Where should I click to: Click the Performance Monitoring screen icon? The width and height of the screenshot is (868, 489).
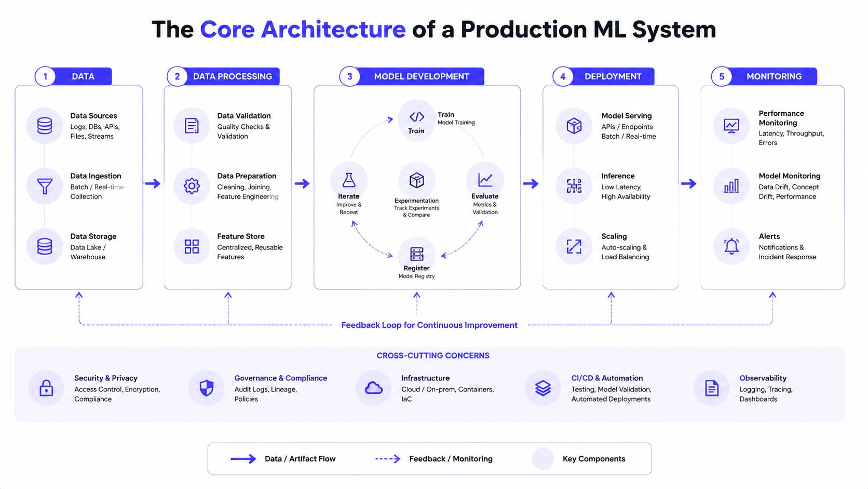point(731,126)
